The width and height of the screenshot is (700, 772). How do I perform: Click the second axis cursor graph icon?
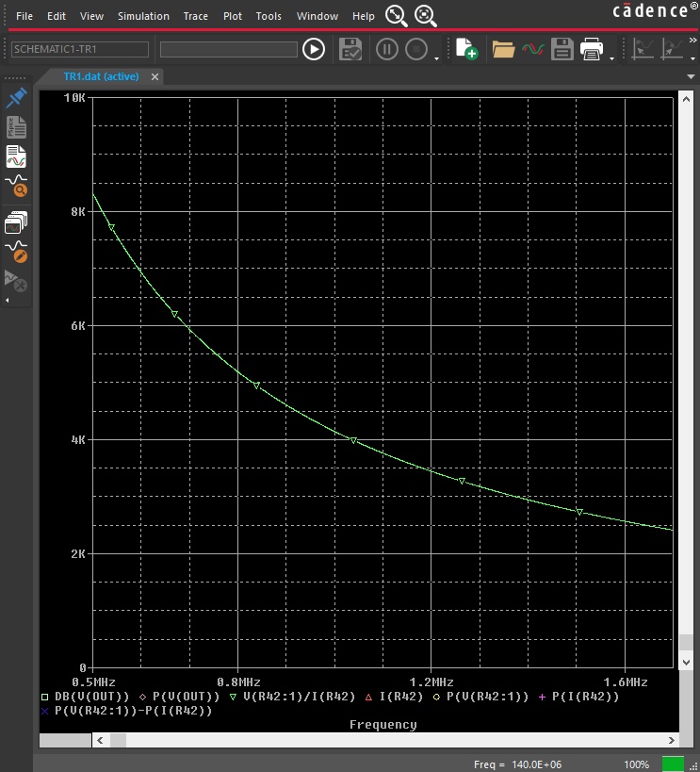coord(672,49)
